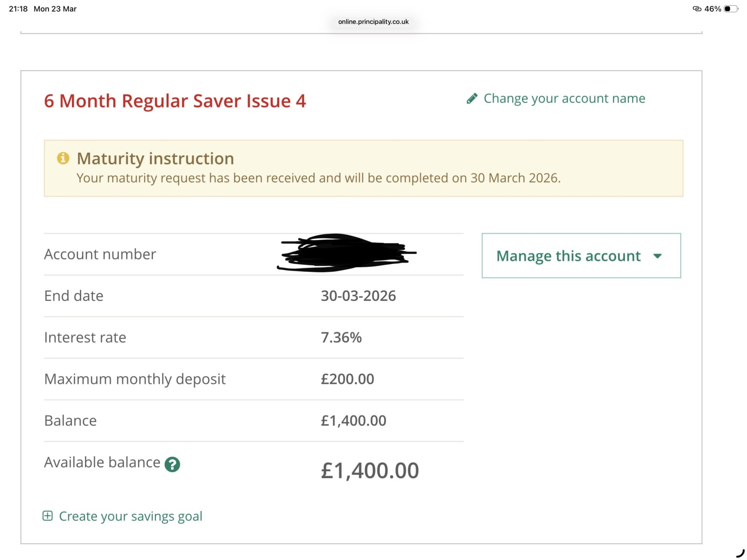The image size is (747, 560).
Task: Click the pencil icon beside account name
Action: (x=472, y=99)
